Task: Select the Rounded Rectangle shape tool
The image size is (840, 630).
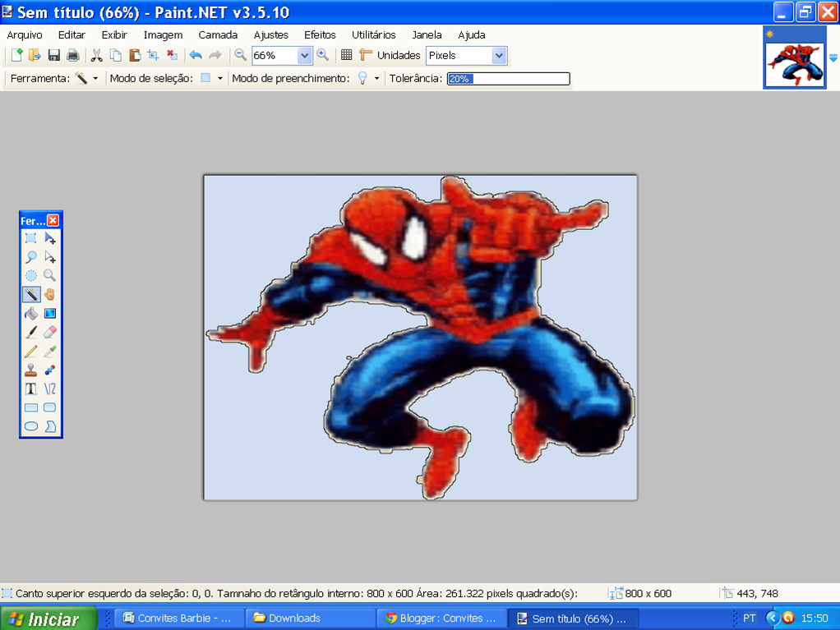Action: coord(50,407)
